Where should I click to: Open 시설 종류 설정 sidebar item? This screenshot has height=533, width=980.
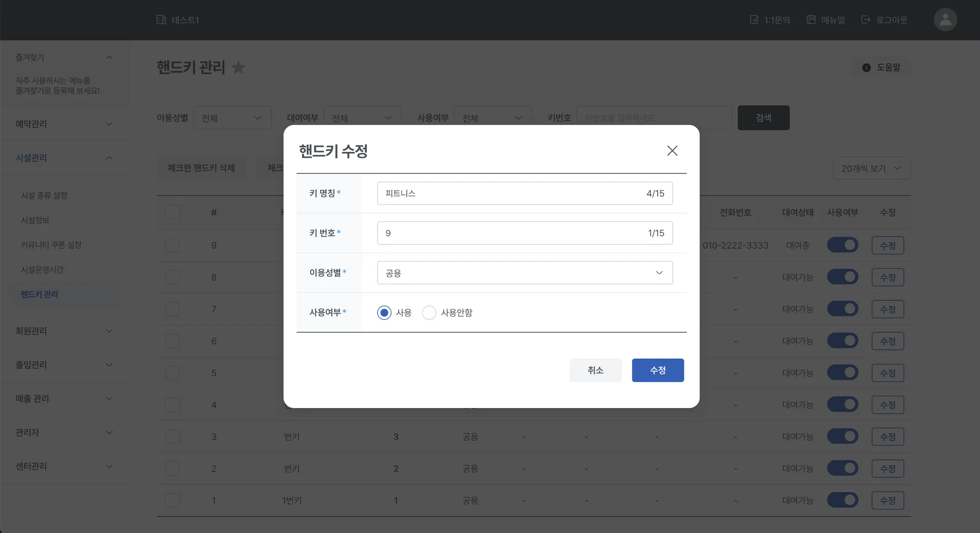44,195
